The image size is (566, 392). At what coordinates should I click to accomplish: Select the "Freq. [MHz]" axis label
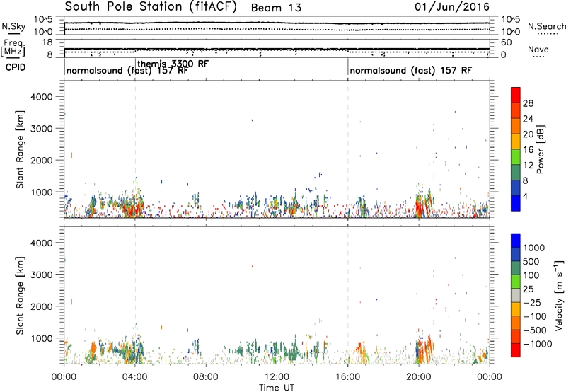13,47
